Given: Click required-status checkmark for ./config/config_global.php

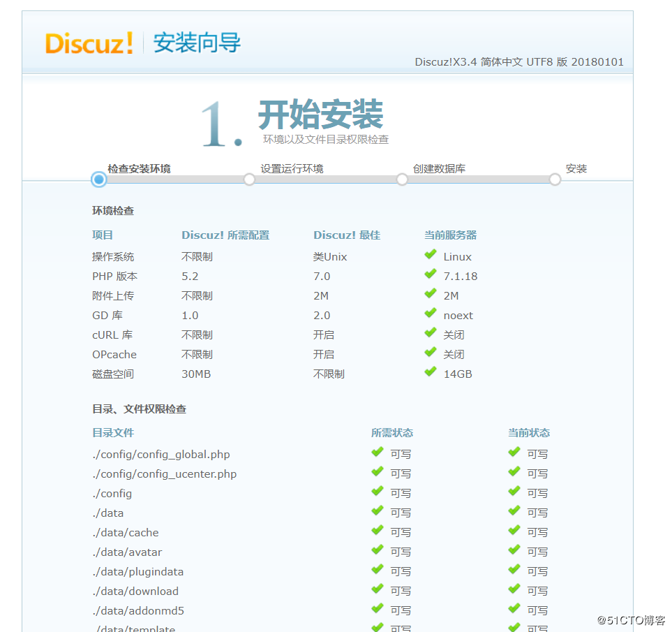Looking at the screenshot, I should [x=377, y=453].
